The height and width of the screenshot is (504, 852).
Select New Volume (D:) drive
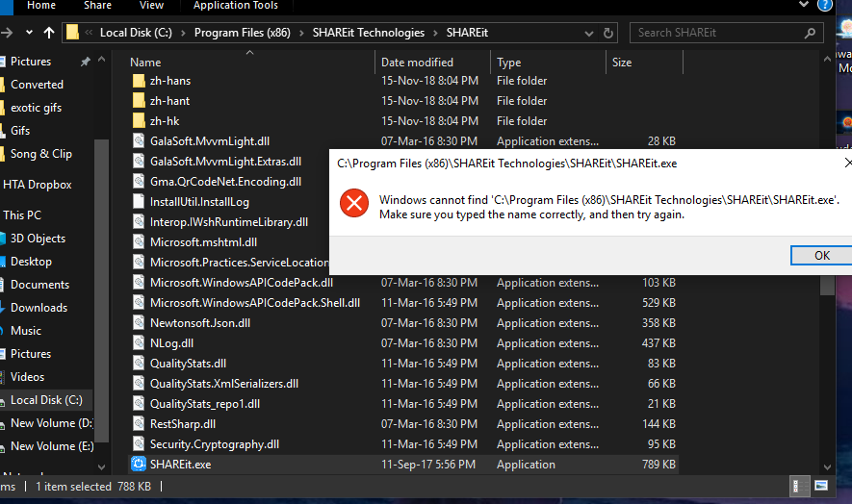(x=52, y=423)
